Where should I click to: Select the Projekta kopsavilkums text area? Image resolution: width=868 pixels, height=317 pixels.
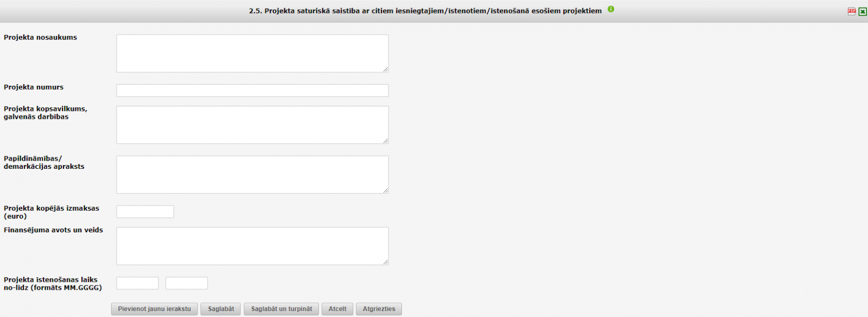[x=252, y=125]
